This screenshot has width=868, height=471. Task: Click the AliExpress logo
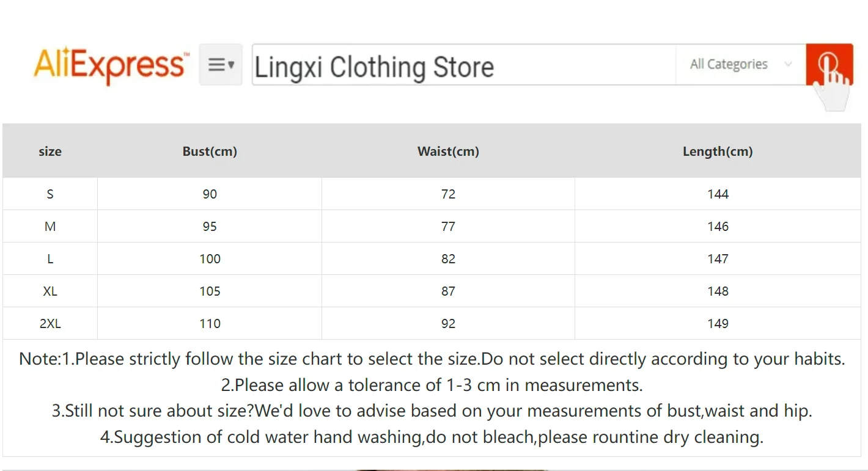tap(110, 65)
